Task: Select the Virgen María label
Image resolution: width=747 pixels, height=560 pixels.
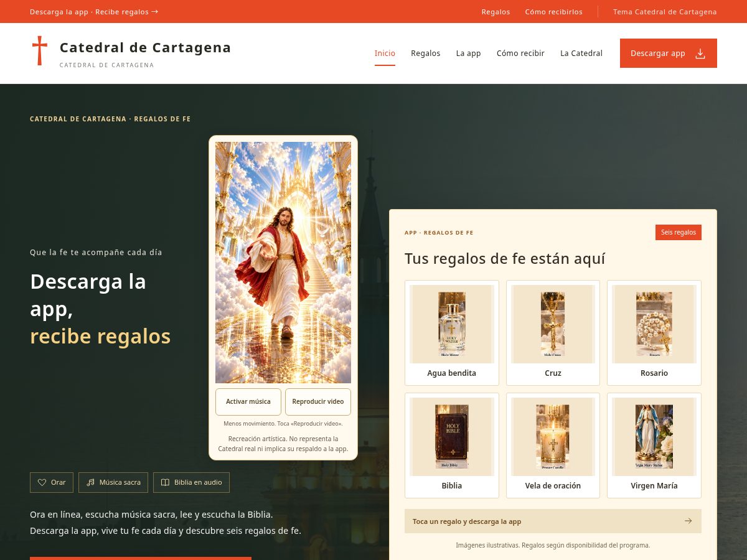Action: [654, 486]
